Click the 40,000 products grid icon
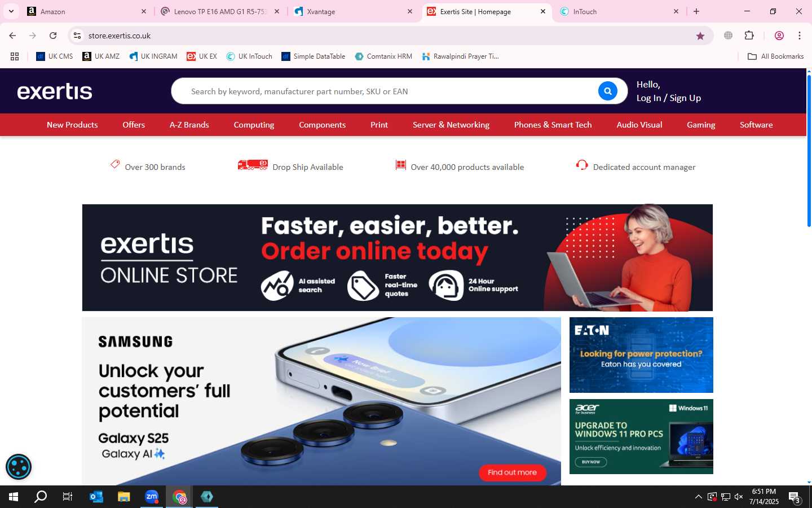 [x=401, y=165]
